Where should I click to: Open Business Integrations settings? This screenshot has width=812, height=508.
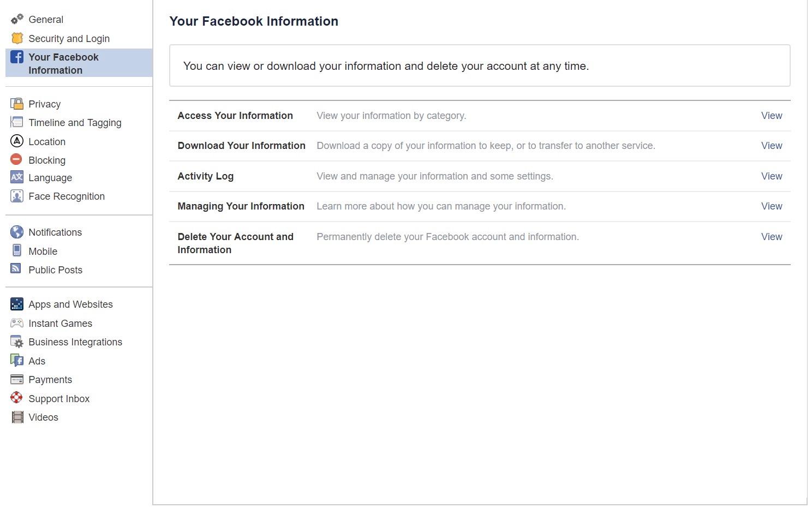pyautogui.click(x=75, y=342)
